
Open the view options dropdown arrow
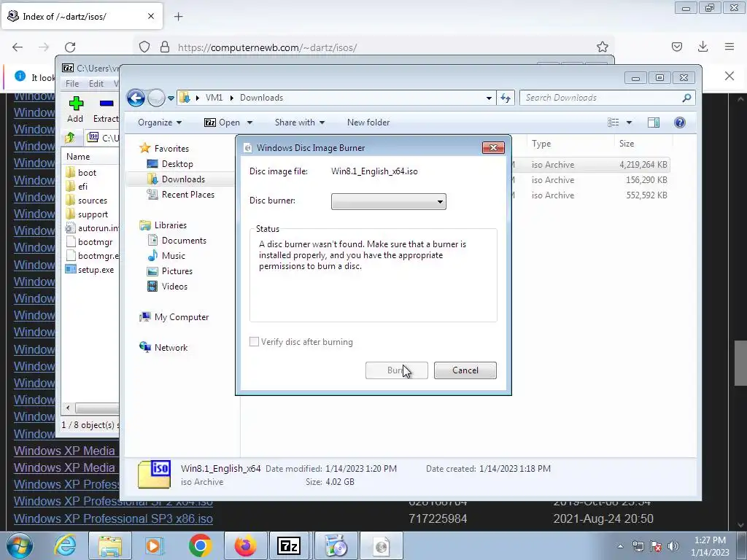click(x=629, y=122)
